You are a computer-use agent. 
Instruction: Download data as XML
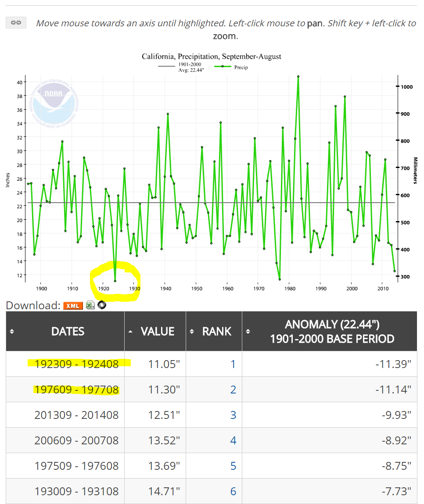click(x=73, y=305)
